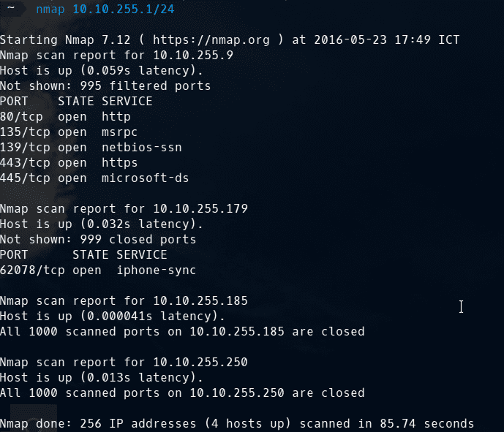The width and height of the screenshot is (504, 432).
Task: Click the 10.10.255.1/24 command argument
Action: (123, 9)
